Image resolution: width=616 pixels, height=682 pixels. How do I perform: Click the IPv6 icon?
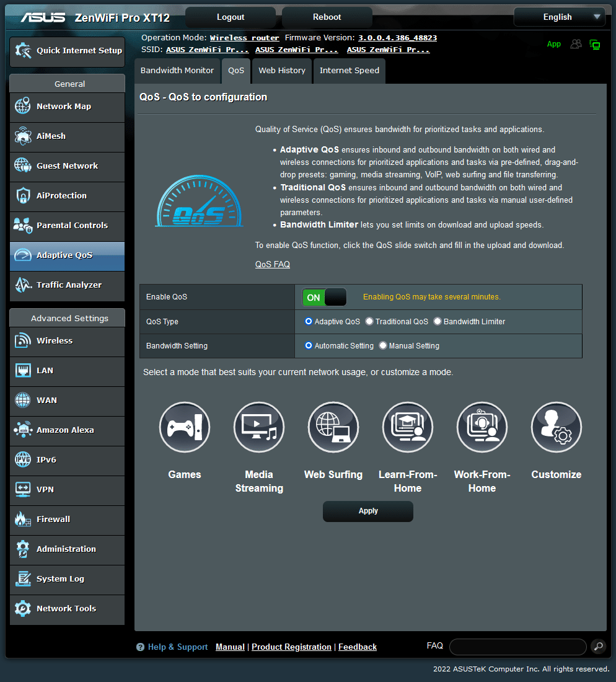[x=22, y=460]
